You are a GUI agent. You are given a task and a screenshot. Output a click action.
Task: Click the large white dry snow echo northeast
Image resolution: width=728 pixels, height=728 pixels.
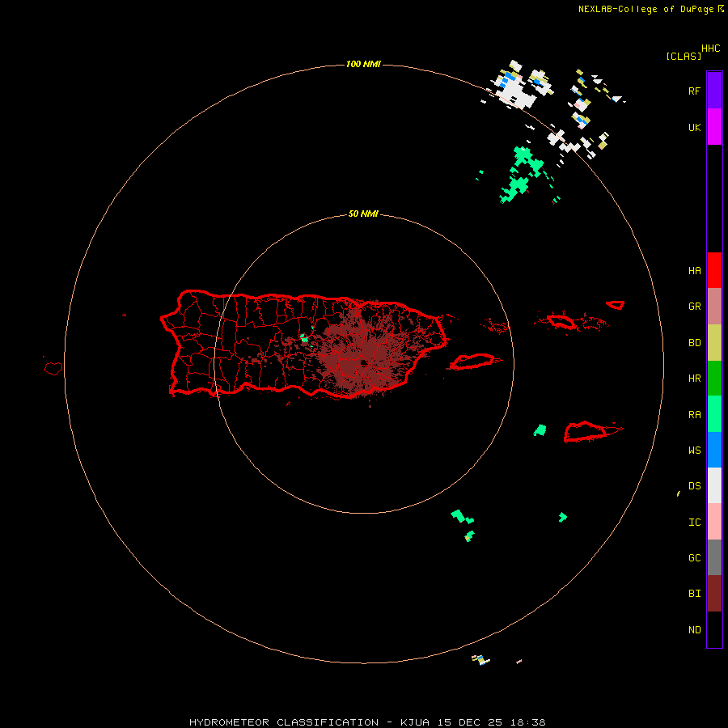click(x=513, y=89)
